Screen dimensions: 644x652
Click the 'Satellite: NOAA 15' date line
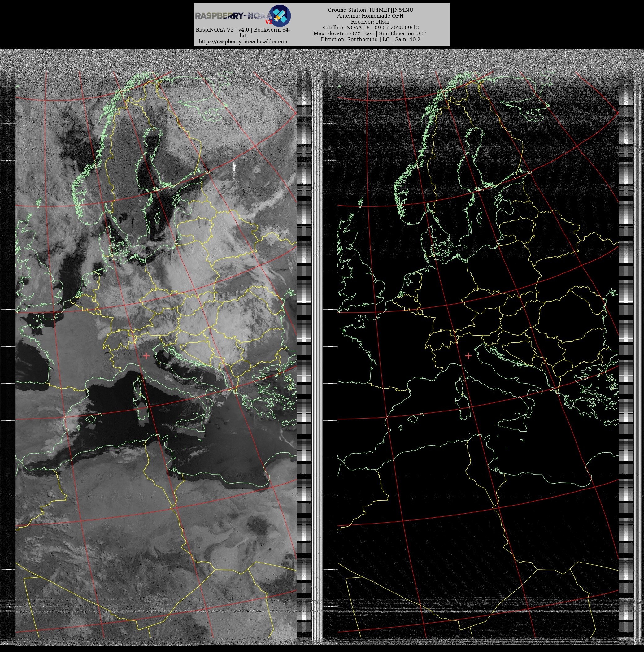pos(370,28)
